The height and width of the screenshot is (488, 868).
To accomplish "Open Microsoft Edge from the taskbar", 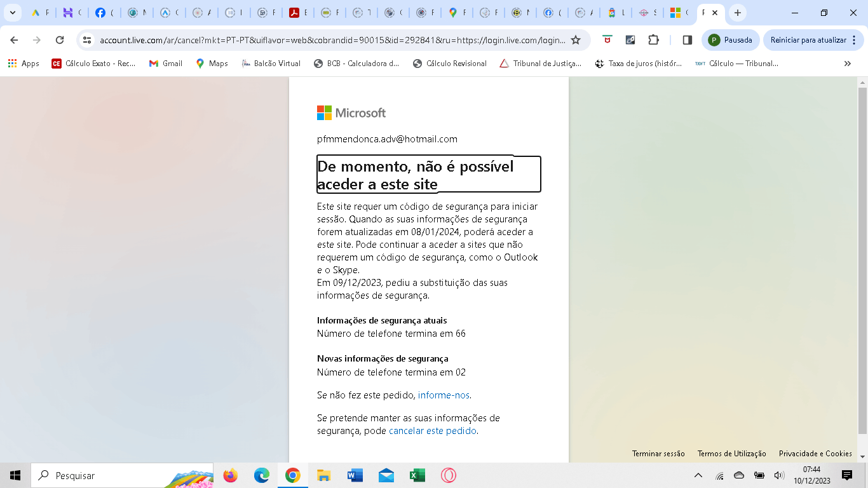I will (262, 475).
